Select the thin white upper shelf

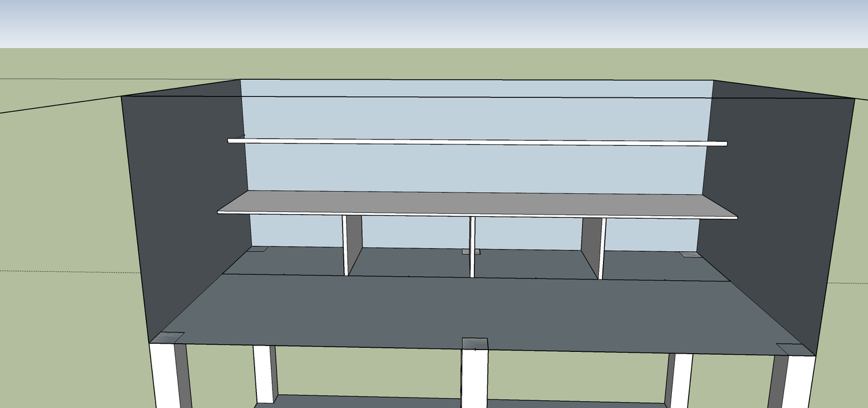pyautogui.click(x=477, y=142)
